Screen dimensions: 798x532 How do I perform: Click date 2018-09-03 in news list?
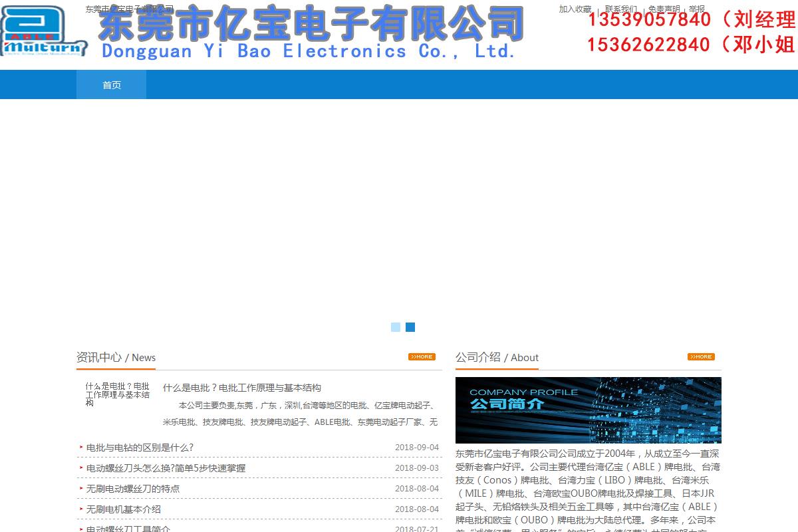[x=417, y=468]
